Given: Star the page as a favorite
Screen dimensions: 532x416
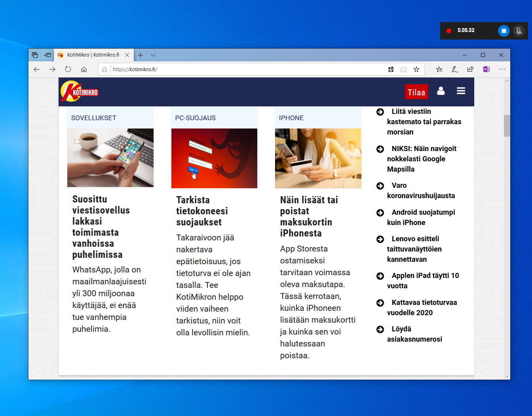Looking at the screenshot, I should pos(416,69).
